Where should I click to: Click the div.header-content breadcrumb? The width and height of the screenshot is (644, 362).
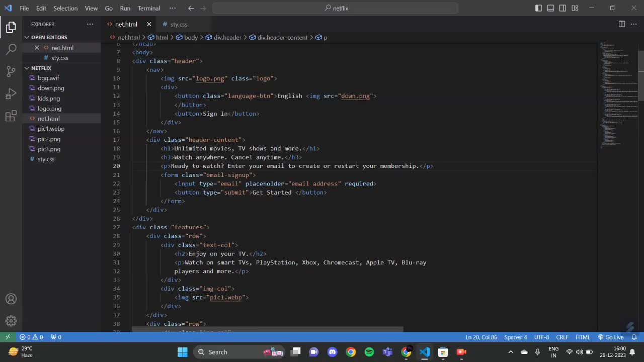[x=278, y=37]
